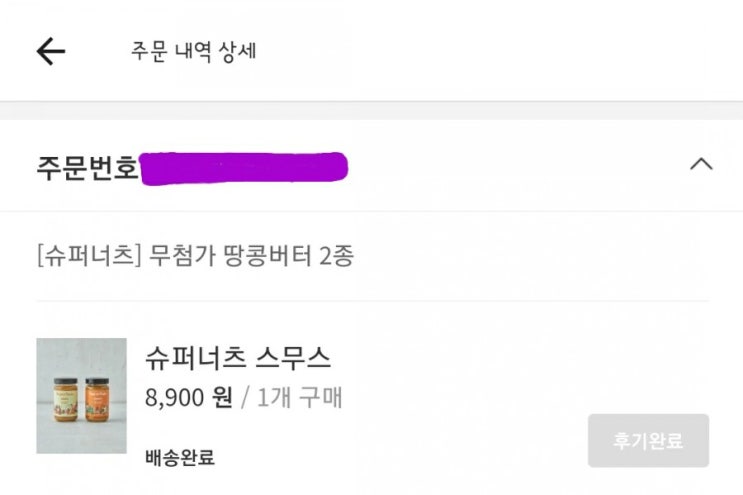The width and height of the screenshot is (743, 495).
Task: Open the peanut butter product thumbnail
Action: (x=82, y=396)
